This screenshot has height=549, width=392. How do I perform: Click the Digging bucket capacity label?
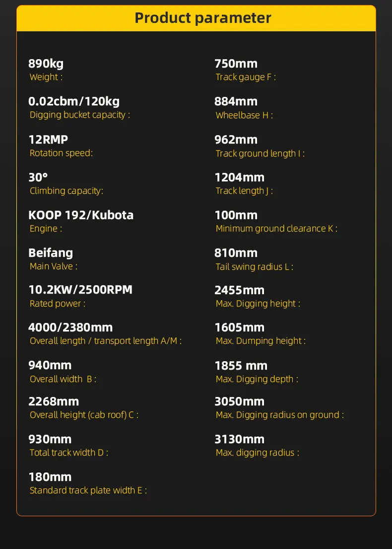79,115
